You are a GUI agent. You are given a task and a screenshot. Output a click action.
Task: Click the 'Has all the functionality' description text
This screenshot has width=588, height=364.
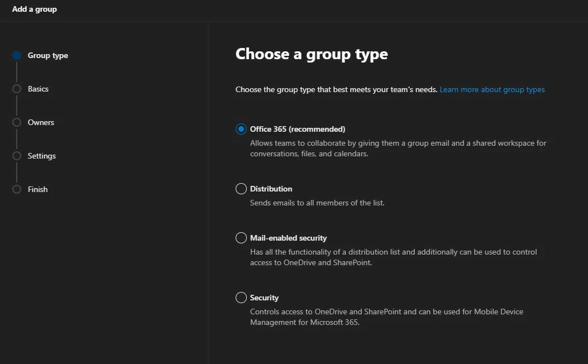[393, 257]
